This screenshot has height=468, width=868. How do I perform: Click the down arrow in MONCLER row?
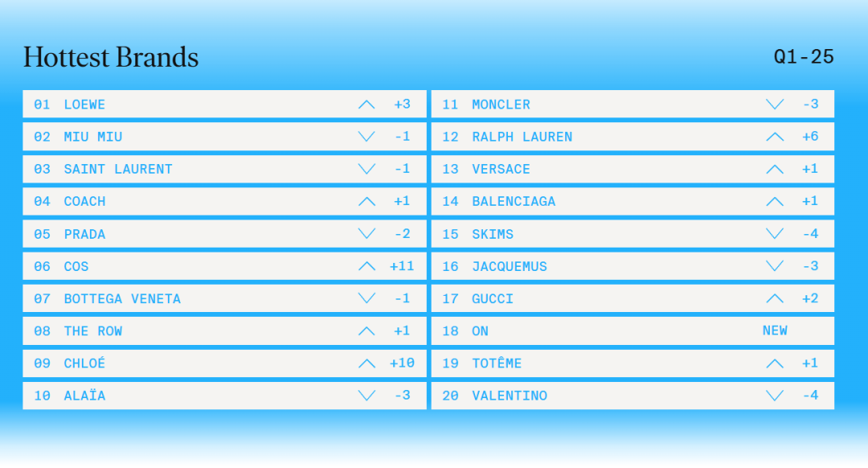click(775, 105)
